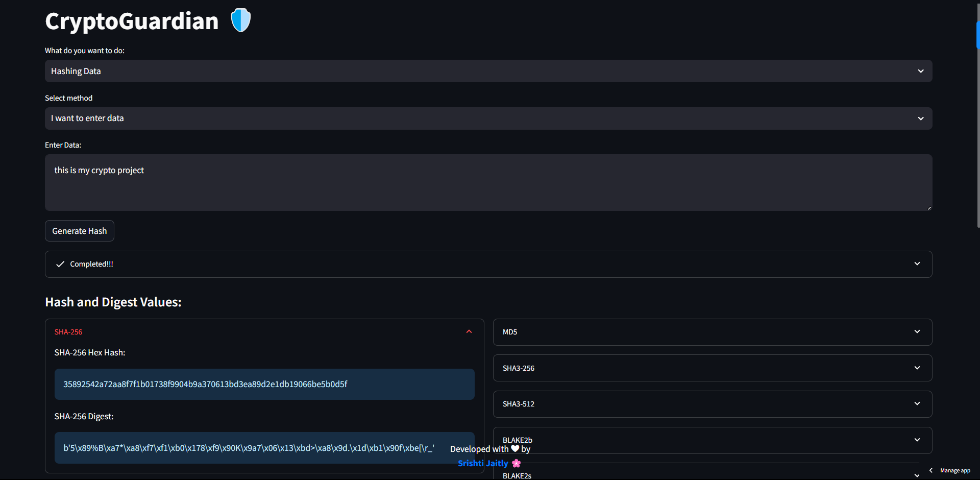Click the Manage app button
The height and width of the screenshot is (480, 980).
955,471
